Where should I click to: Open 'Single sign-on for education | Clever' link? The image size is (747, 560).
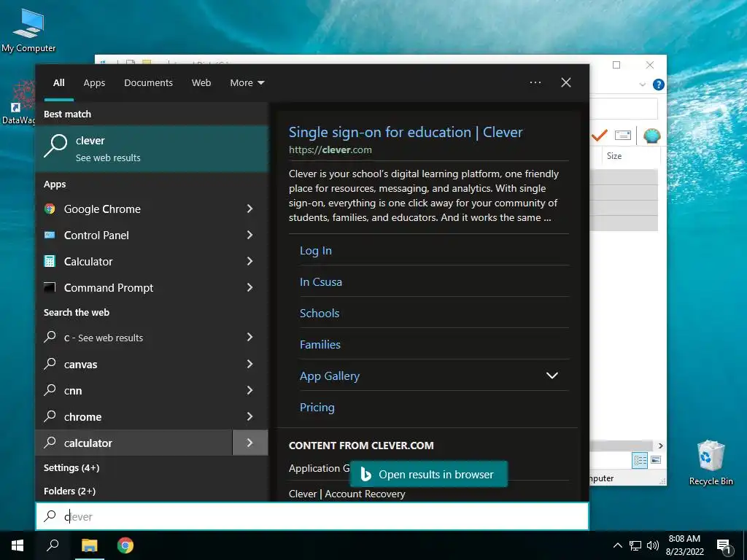click(x=406, y=133)
